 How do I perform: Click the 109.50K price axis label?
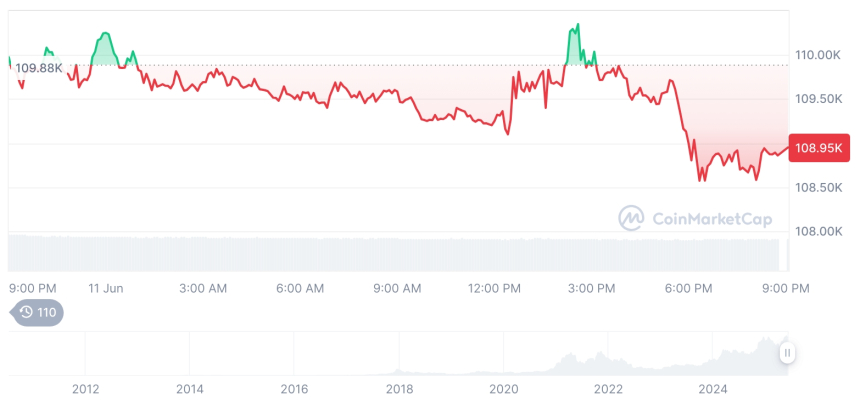pos(816,100)
